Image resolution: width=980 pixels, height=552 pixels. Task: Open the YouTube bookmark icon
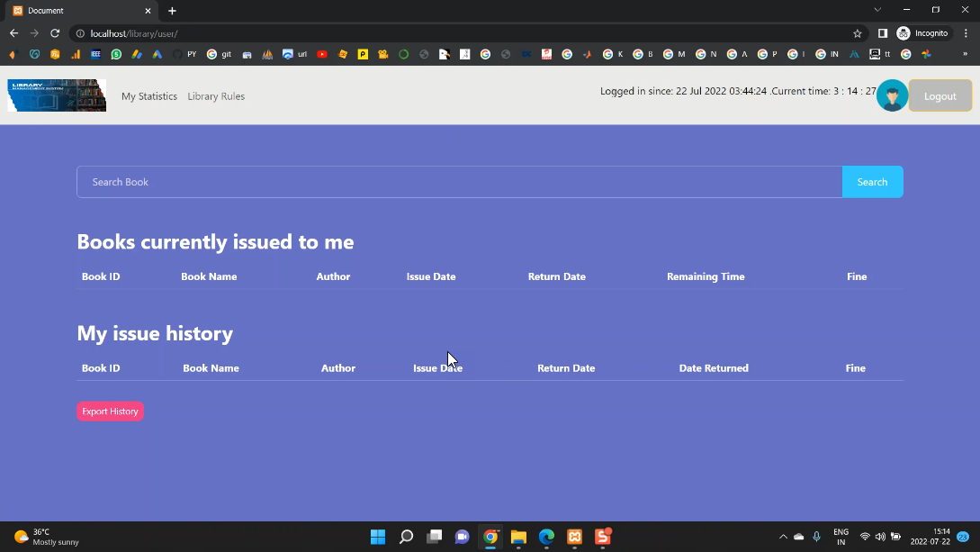pyautogui.click(x=322, y=54)
